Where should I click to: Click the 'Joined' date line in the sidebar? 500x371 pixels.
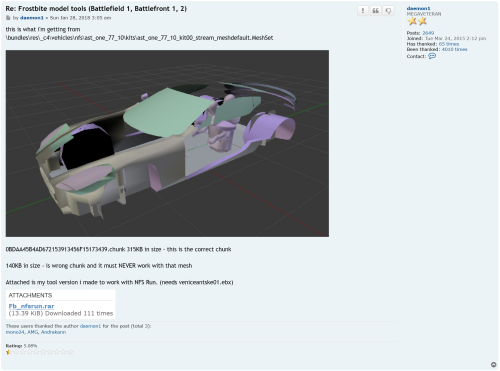click(x=446, y=38)
